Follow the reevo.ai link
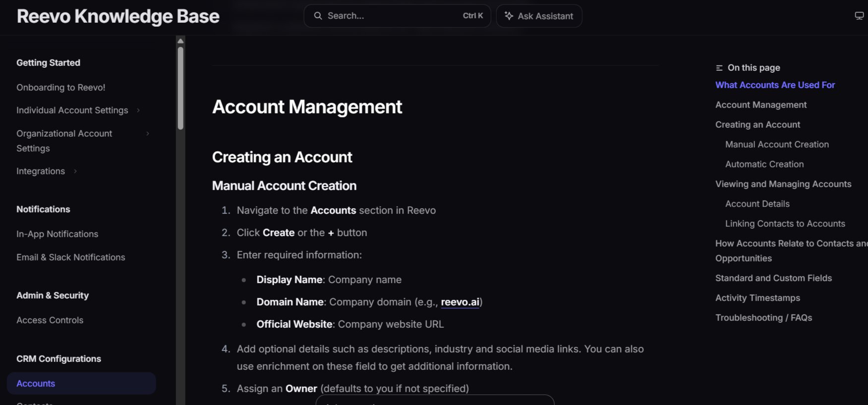The image size is (868, 405). coord(460,302)
